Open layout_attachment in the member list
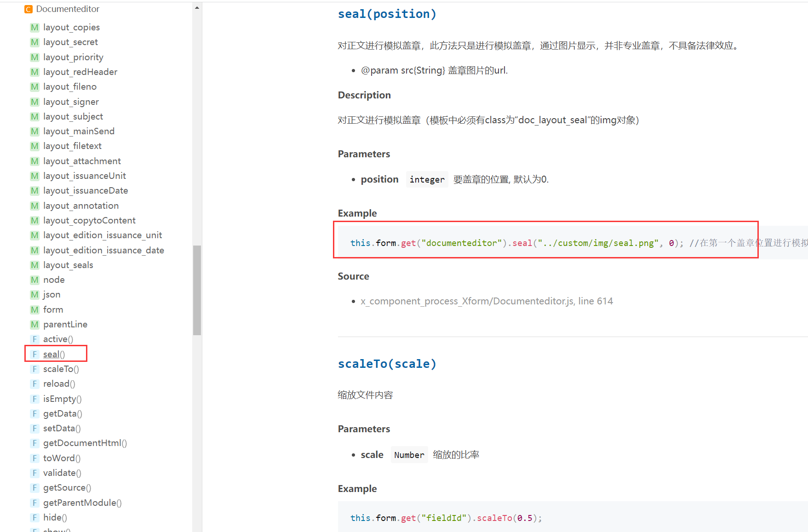Viewport: 808px width, 532px height. pos(82,161)
